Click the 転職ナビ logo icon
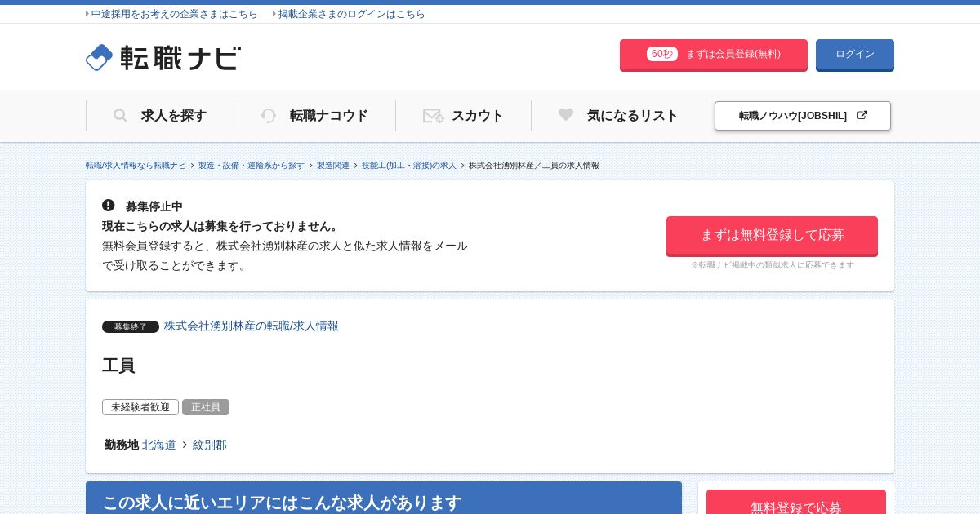 (x=99, y=57)
